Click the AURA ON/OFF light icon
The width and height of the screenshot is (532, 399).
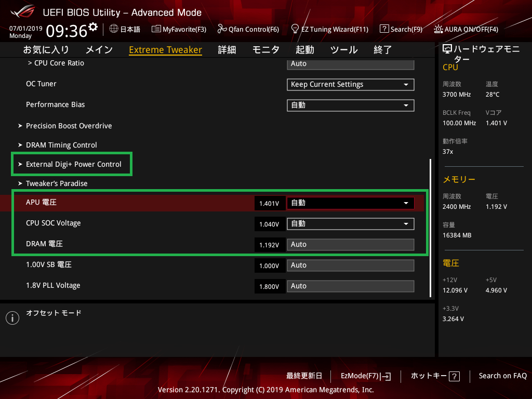pos(438,29)
